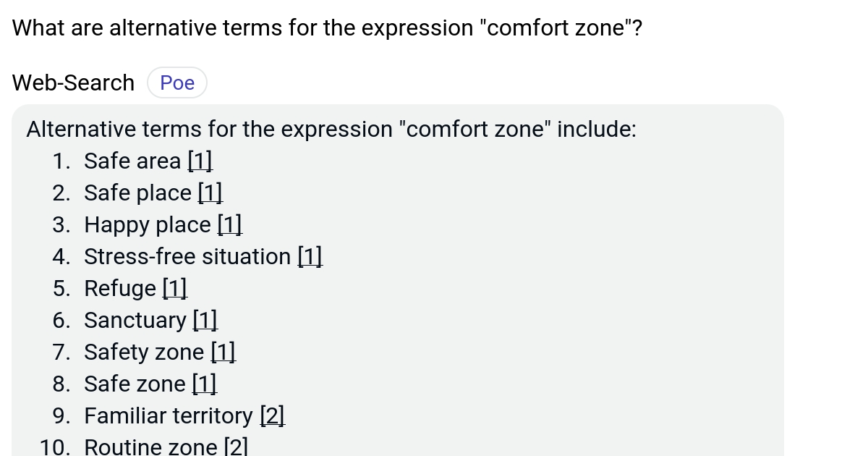
Task: Click the question about comfort zone alternatives
Action: pyautogui.click(x=325, y=28)
